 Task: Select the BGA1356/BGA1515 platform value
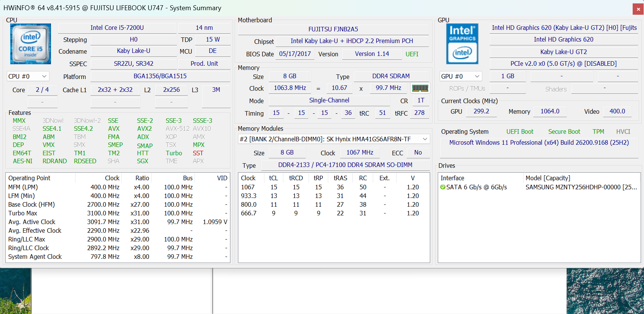(x=160, y=76)
